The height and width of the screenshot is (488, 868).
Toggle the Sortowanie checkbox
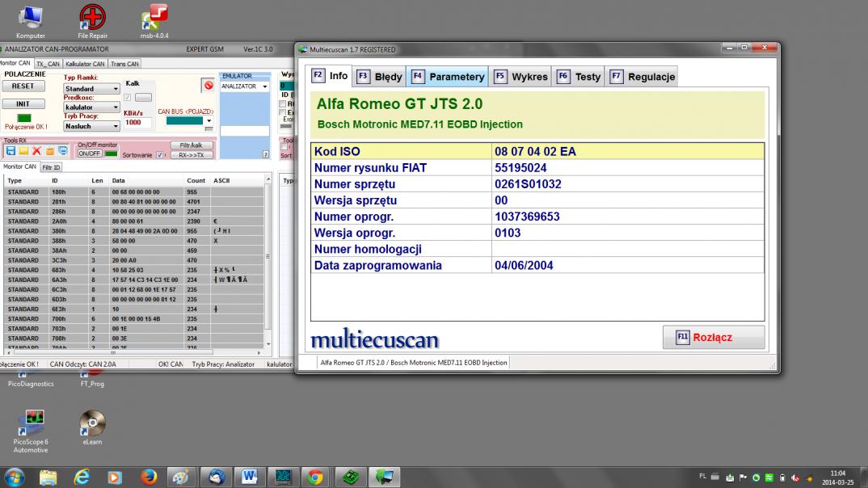(159, 155)
